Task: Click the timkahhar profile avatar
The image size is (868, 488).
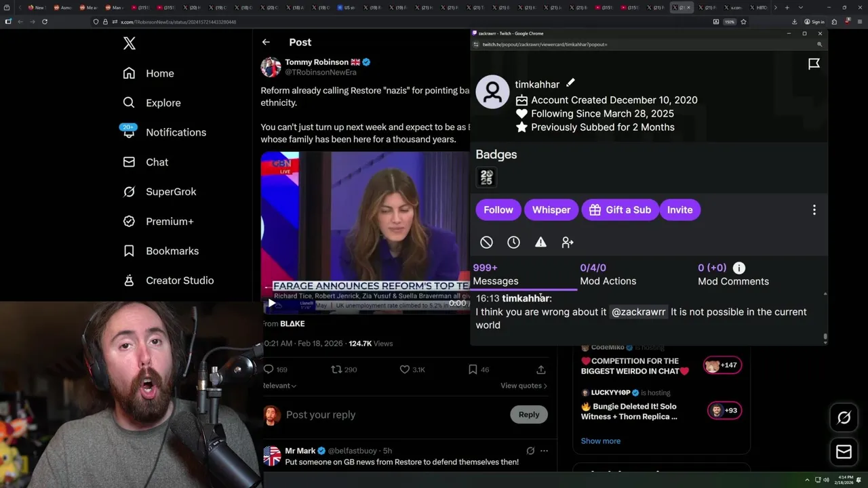Action: pyautogui.click(x=492, y=91)
